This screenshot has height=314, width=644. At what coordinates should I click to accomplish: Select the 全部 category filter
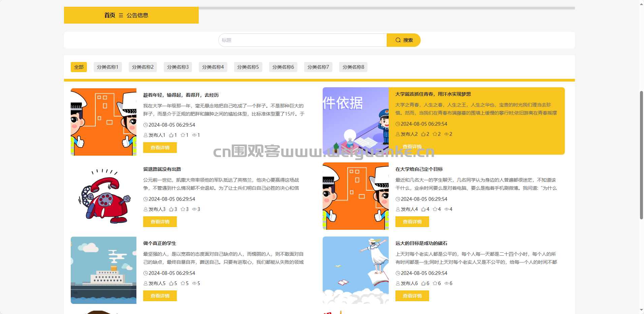pos(79,67)
